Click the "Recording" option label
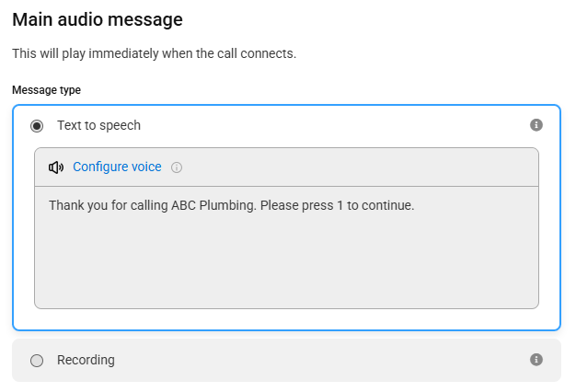The image size is (576, 392). (x=86, y=360)
